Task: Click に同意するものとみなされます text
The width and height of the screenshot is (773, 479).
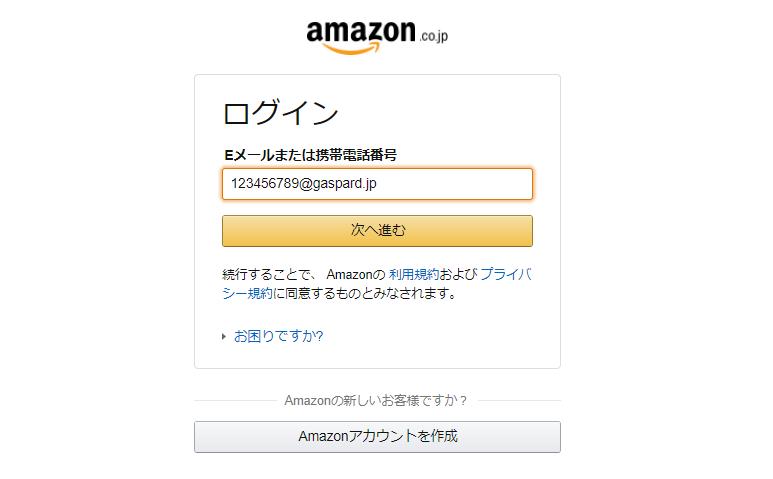Action: (365, 293)
